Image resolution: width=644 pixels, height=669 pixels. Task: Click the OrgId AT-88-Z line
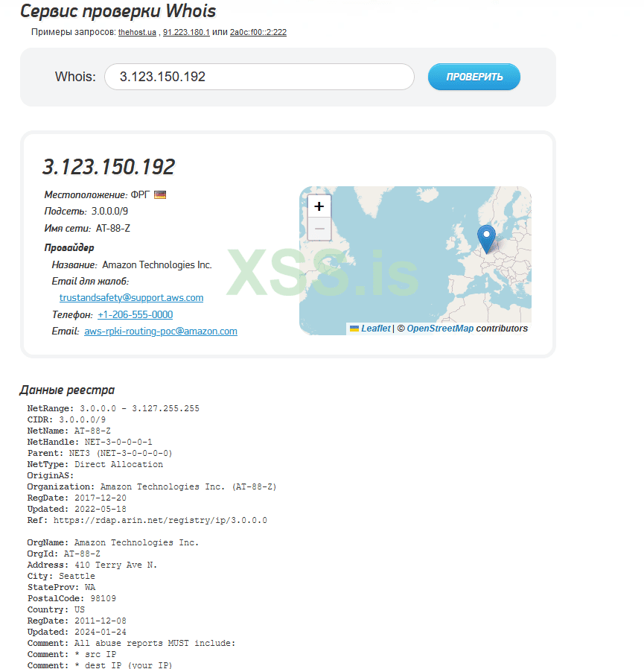(64, 554)
